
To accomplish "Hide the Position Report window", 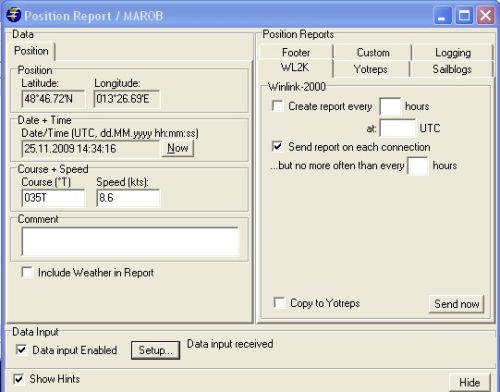I will [469, 382].
